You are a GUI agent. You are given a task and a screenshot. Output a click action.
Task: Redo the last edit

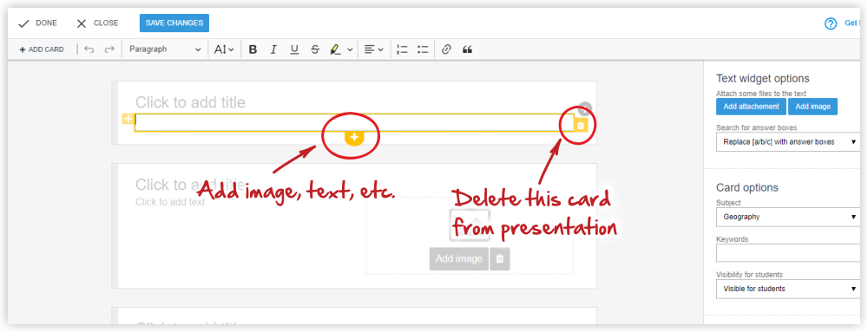tap(109, 49)
